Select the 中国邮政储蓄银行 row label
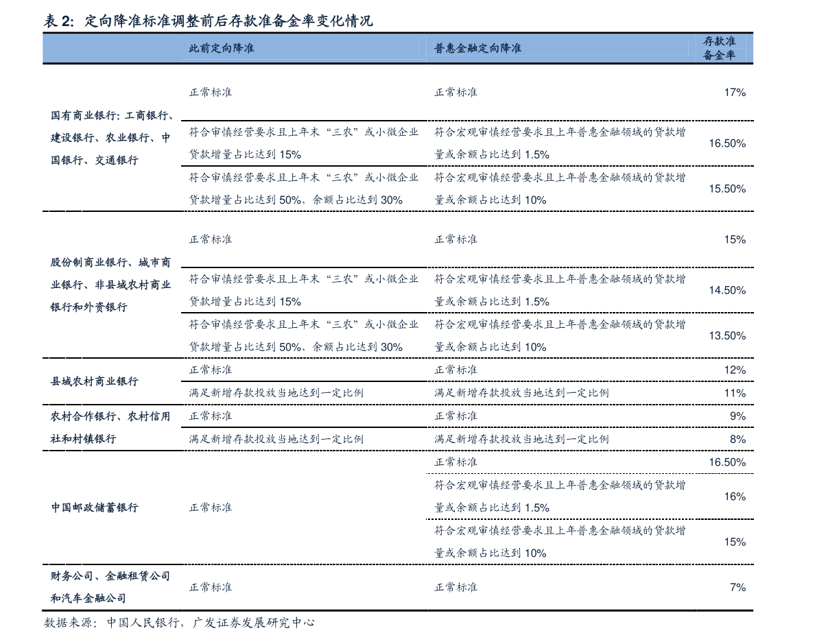 [95, 508]
